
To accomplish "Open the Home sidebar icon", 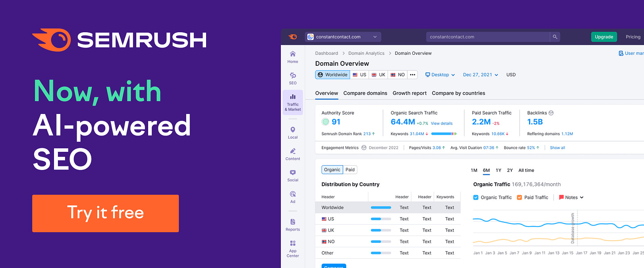I will [293, 57].
